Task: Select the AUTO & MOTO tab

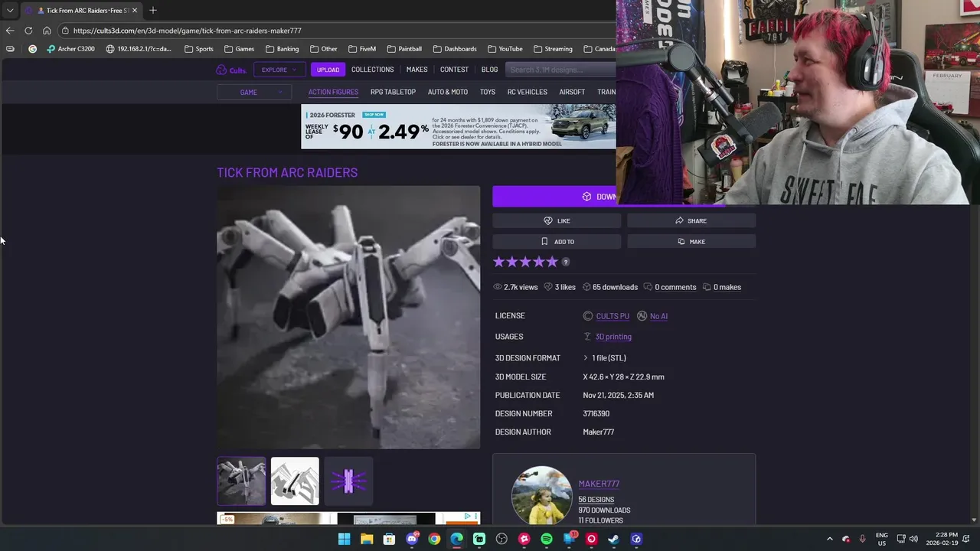Action: (x=447, y=92)
